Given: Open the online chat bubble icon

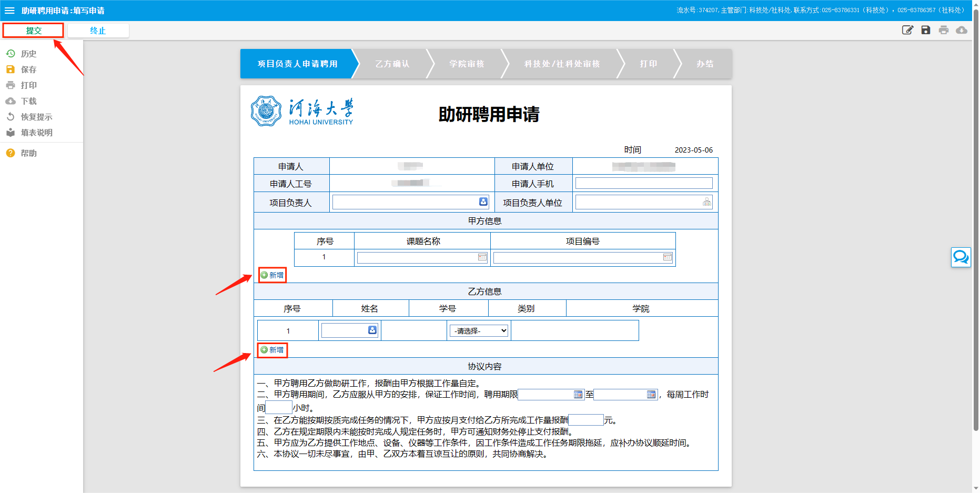Looking at the screenshot, I should click(x=961, y=257).
